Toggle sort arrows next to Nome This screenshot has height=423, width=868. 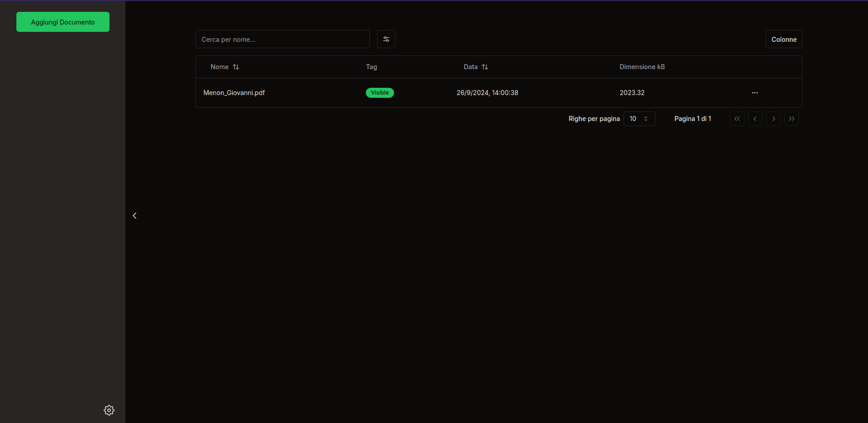pyautogui.click(x=236, y=67)
